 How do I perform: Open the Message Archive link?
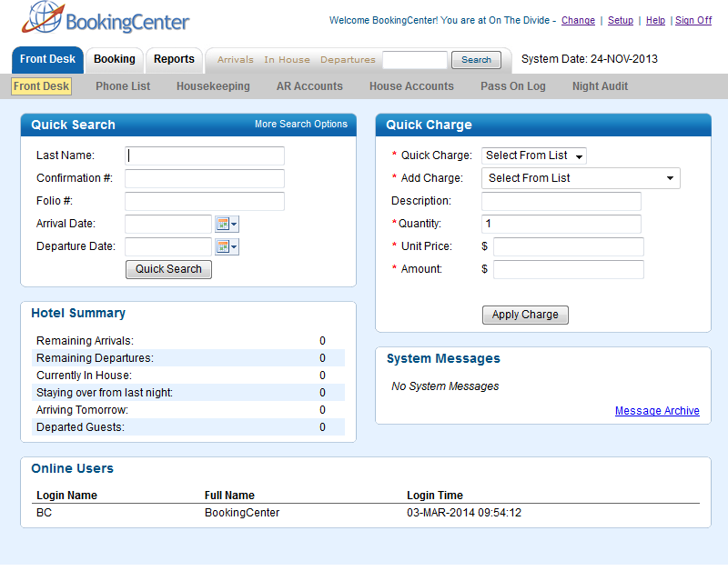click(657, 411)
